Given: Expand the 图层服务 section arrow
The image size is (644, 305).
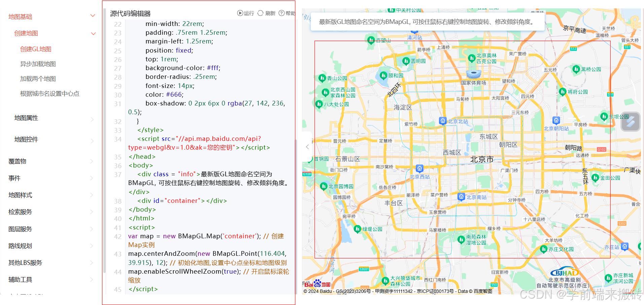Looking at the screenshot, I should [92, 229].
